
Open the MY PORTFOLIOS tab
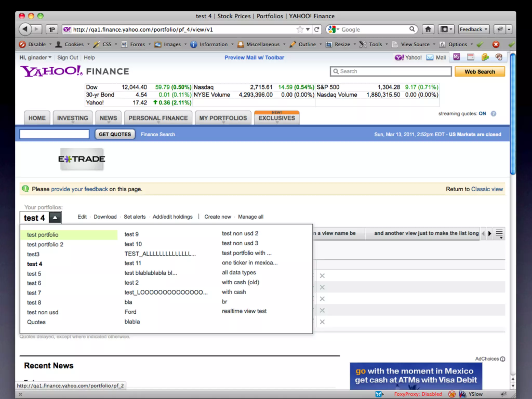tap(223, 118)
